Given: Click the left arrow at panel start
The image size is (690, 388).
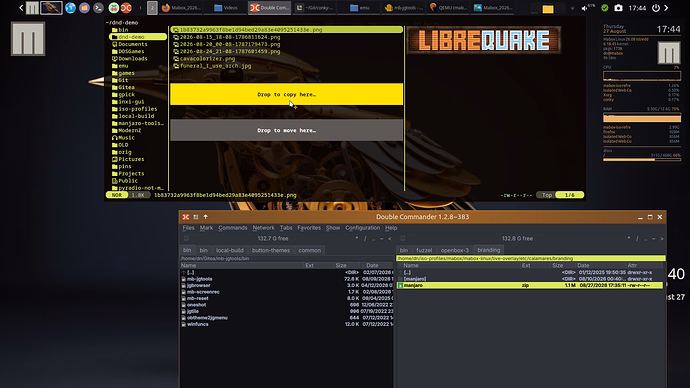Looking at the screenshot, I should 21,8.
